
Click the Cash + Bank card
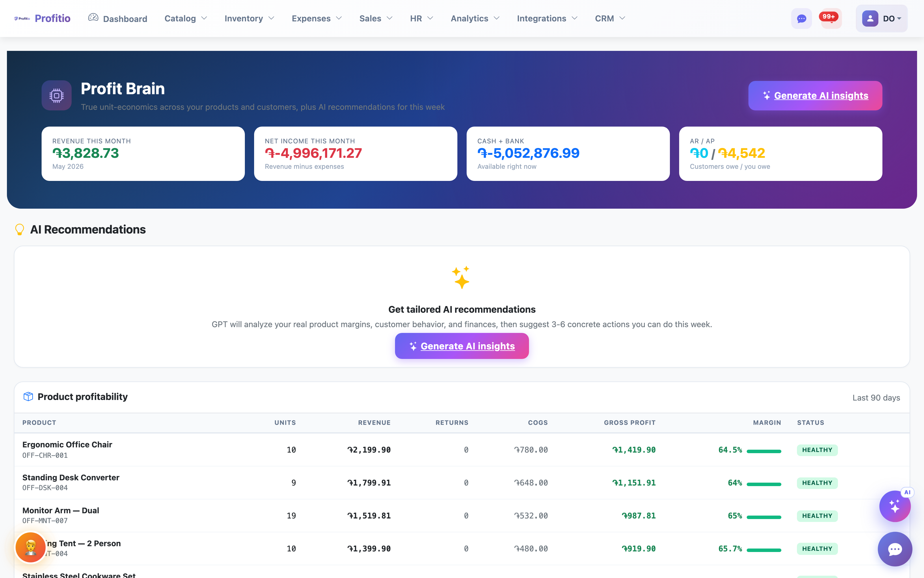click(568, 154)
